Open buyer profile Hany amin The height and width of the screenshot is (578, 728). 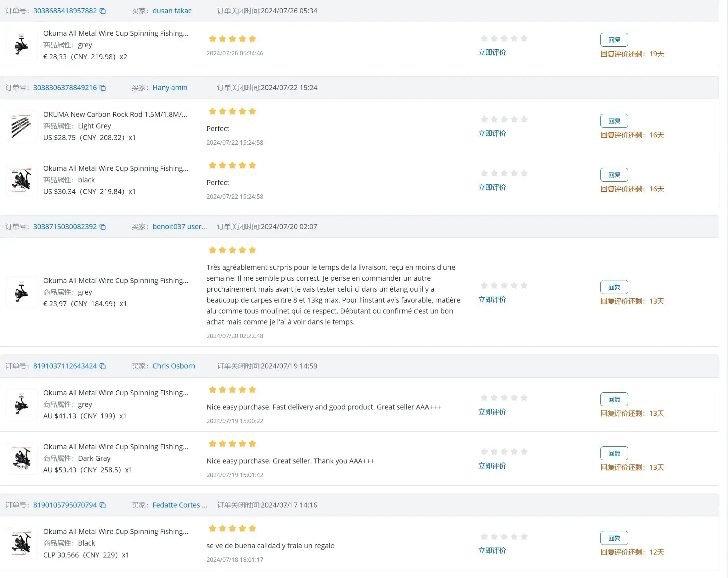click(x=170, y=88)
